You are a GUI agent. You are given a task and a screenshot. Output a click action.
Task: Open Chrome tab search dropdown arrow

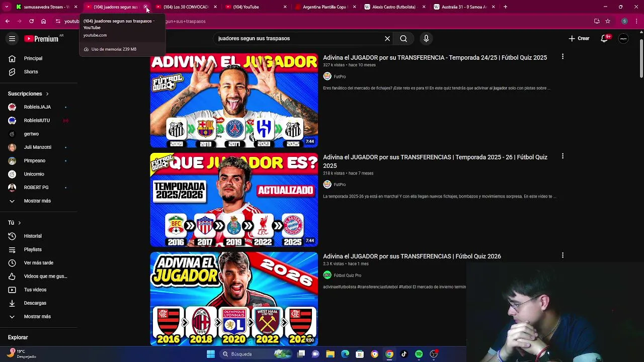(7, 7)
